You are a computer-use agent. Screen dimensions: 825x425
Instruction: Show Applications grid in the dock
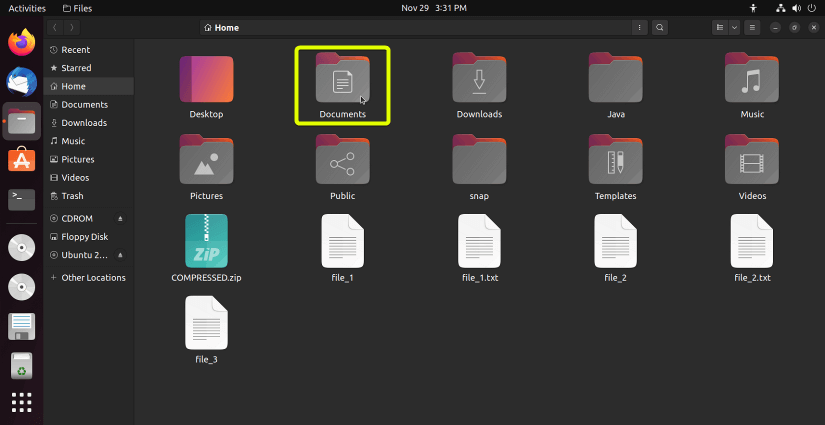click(22, 402)
